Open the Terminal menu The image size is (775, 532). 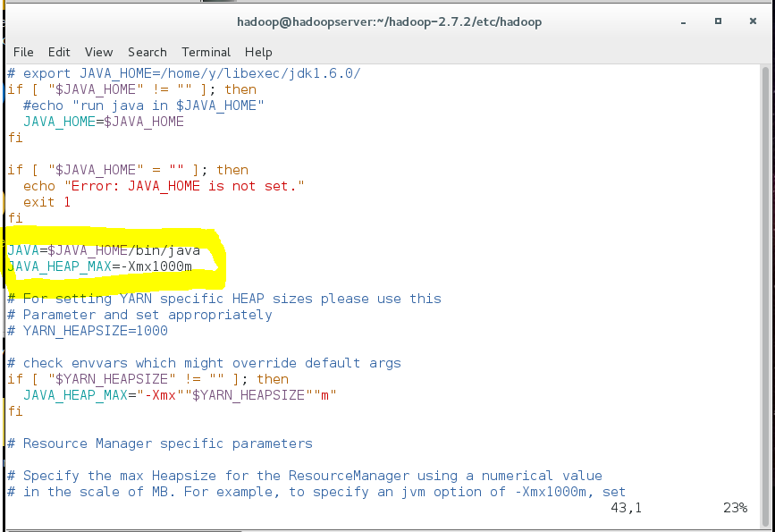(x=206, y=52)
